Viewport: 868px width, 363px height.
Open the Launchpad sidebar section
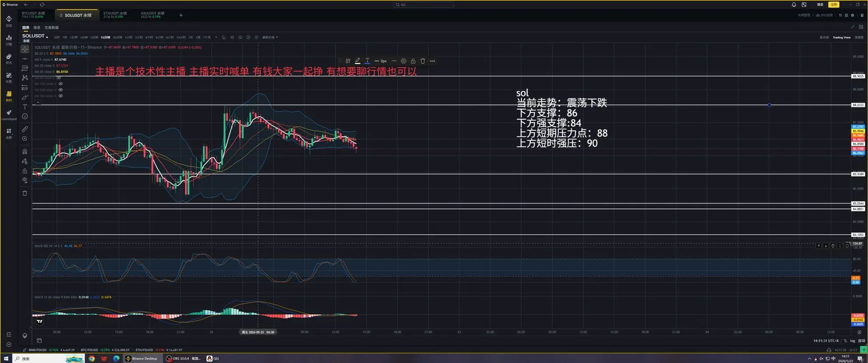(x=9, y=115)
